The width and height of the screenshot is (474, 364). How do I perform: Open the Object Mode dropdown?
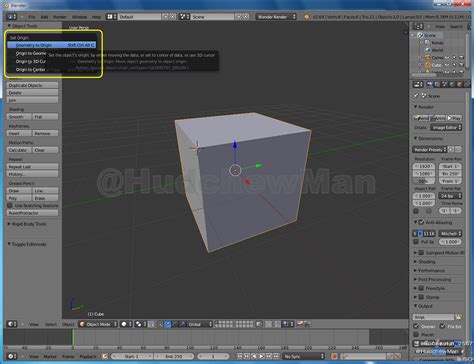tap(98, 324)
